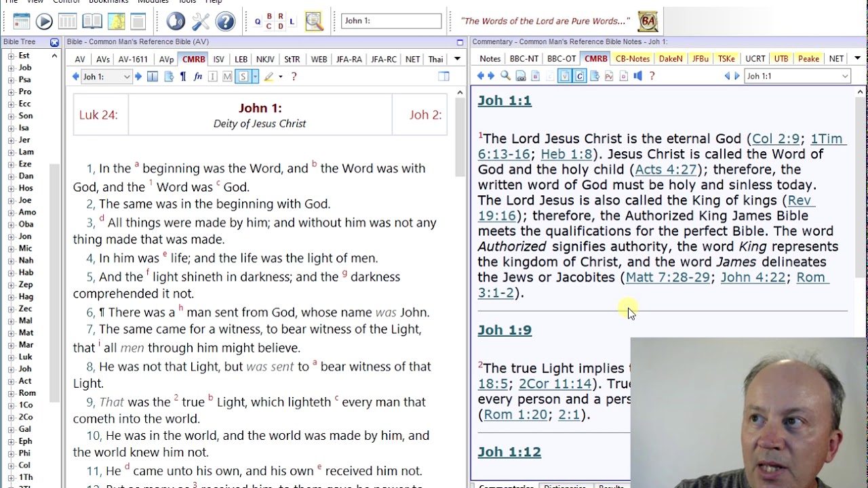Screen dimensions: 868x488
Task: Expand the Rom node in Bible Tree
Action: [x=12, y=393]
